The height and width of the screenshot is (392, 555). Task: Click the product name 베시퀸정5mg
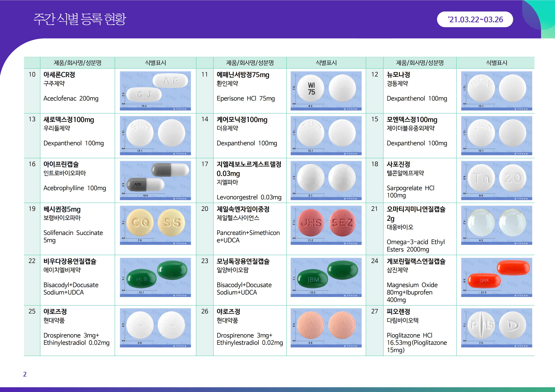(x=62, y=209)
